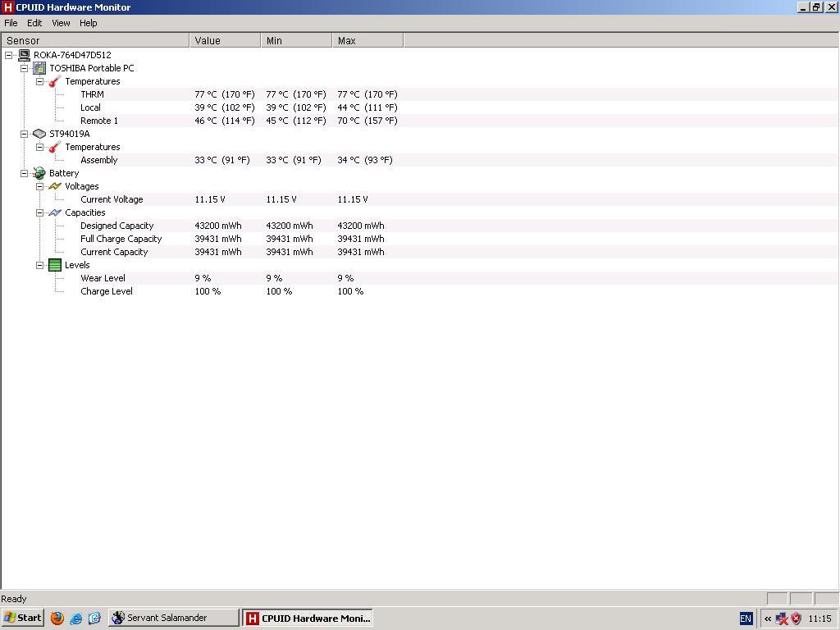Switch to Servant Salamander in the taskbar
The width and height of the screenshot is (840, 630).
coord(174,618)
